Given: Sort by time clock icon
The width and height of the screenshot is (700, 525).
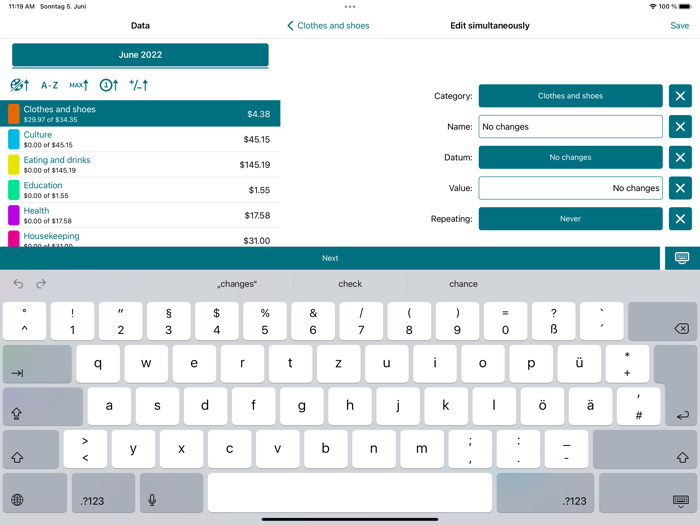Looking at the screenshot, I should point(108,85).
